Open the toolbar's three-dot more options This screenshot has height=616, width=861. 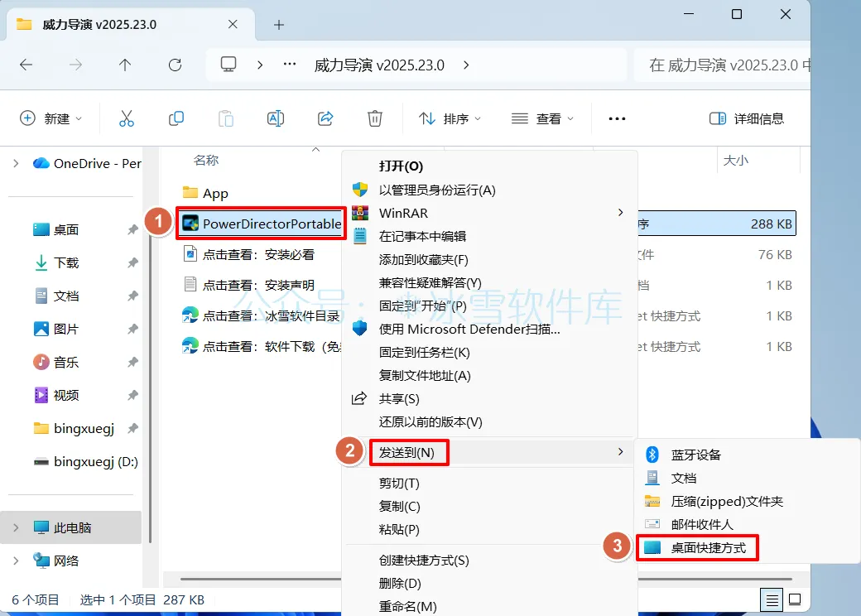(617, 118)
